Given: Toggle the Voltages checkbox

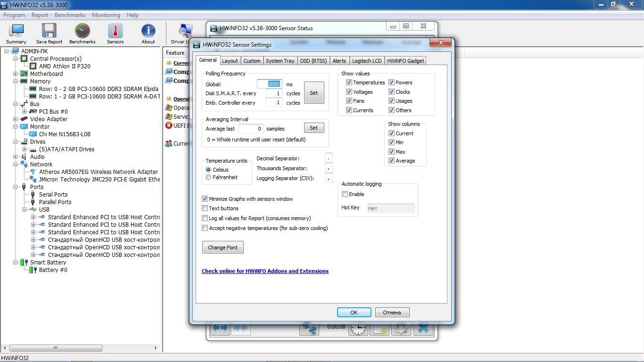Looking at the screenshot, I should tap(349, 92).
